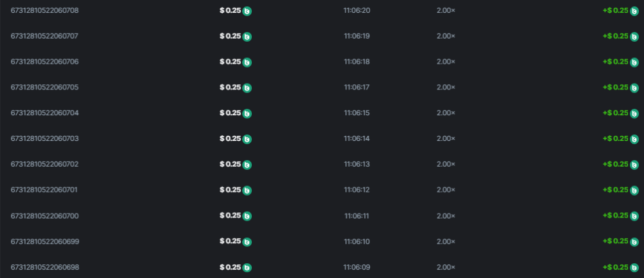Viewport: 644px width, 278px height.
Task: Select bet ID 67312810522060701
Action: point(44,190)
